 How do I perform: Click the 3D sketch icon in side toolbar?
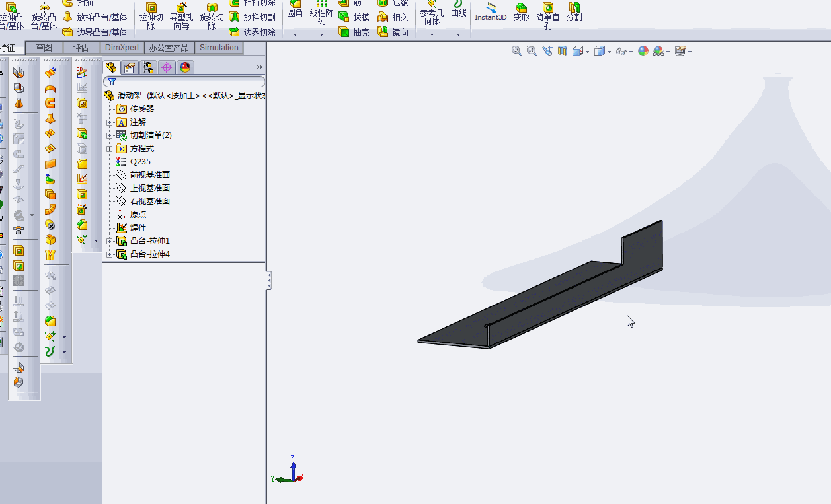point(82,73)
